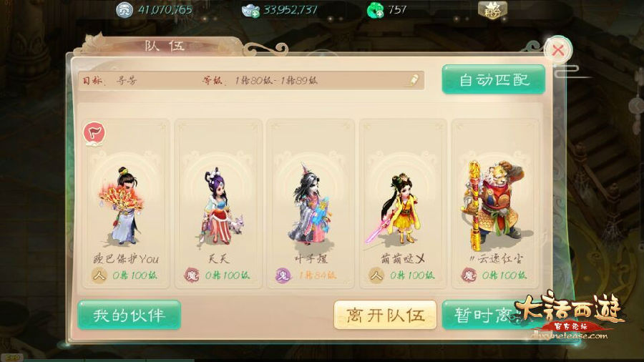
Task: Open the 积分 points badge icon
Action: coord(492,9)
